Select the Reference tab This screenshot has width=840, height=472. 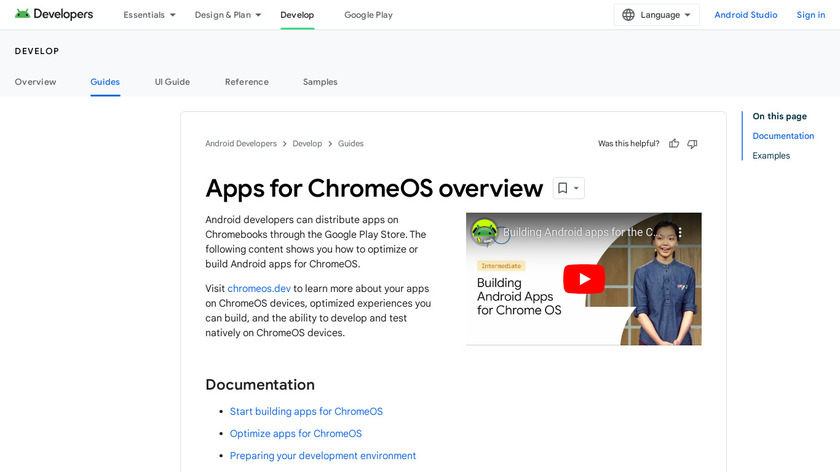click(x=246, y=82)
